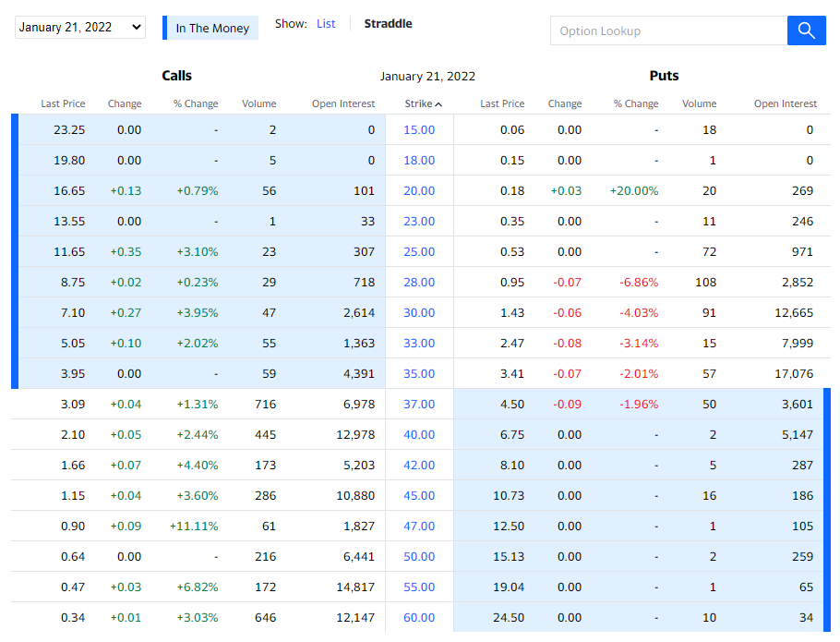
Task: Toggle the In The Money filter
Action: tap(211, 29)
